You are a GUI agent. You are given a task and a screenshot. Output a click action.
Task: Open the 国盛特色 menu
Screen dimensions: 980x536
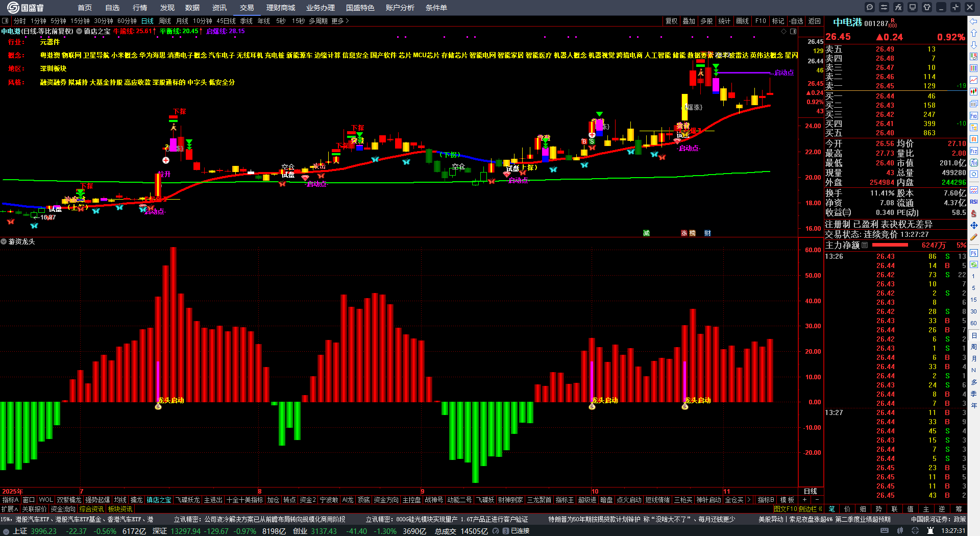tap(360, 8)
